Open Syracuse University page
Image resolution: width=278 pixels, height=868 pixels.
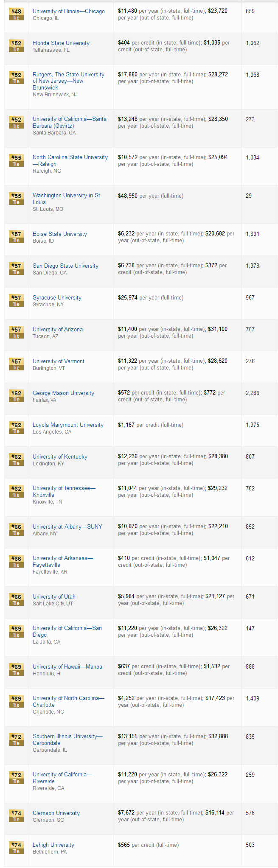[x=57, y=297]
